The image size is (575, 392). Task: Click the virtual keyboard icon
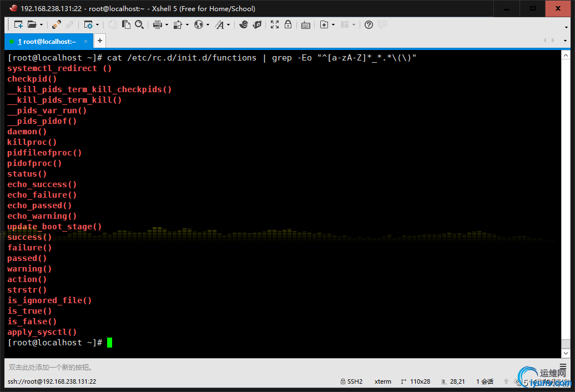pos(305,25)
